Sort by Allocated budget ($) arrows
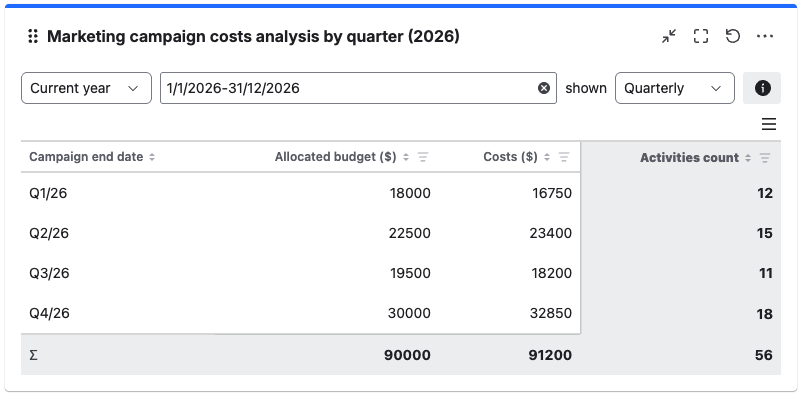 [406, 157]
